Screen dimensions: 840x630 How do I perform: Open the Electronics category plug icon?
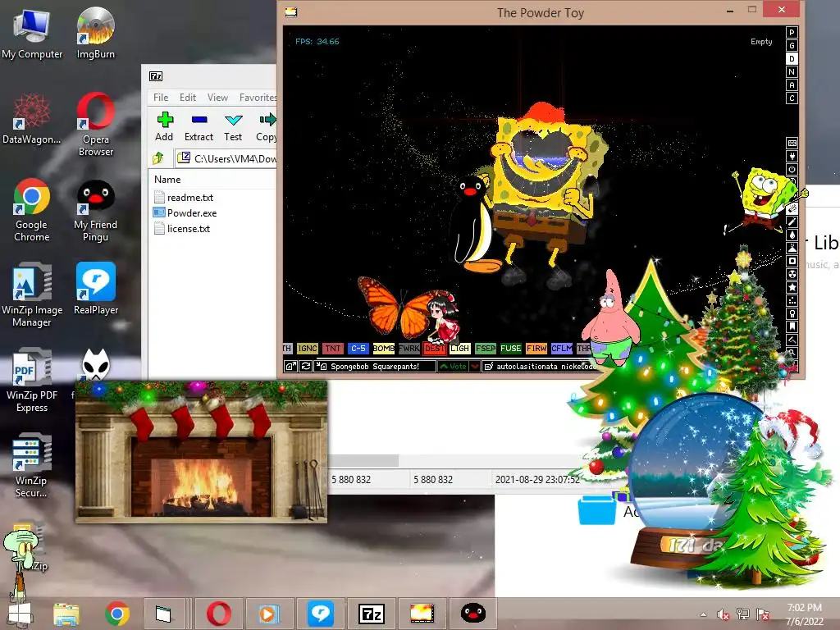[792, 157]
